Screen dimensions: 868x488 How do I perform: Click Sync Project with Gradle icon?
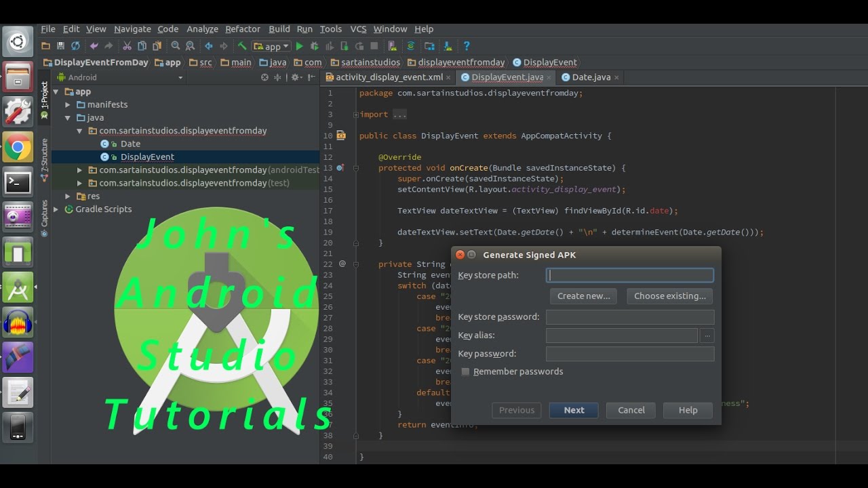410,46
